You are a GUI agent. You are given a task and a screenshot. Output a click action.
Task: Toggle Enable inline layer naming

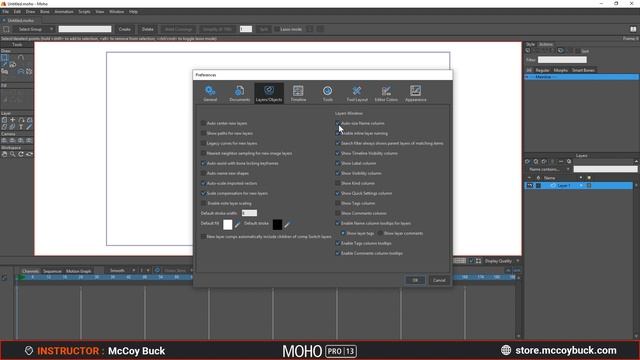pyautogui.click(x=338, y=133)
